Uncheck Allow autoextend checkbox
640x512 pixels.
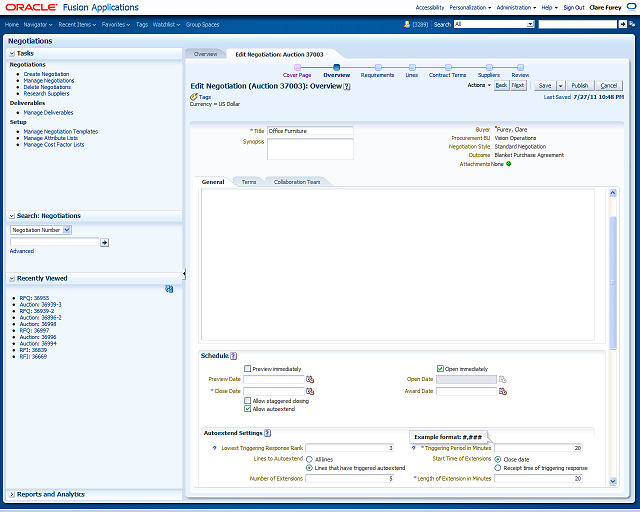pyautogui.click(x=247, y=409)
